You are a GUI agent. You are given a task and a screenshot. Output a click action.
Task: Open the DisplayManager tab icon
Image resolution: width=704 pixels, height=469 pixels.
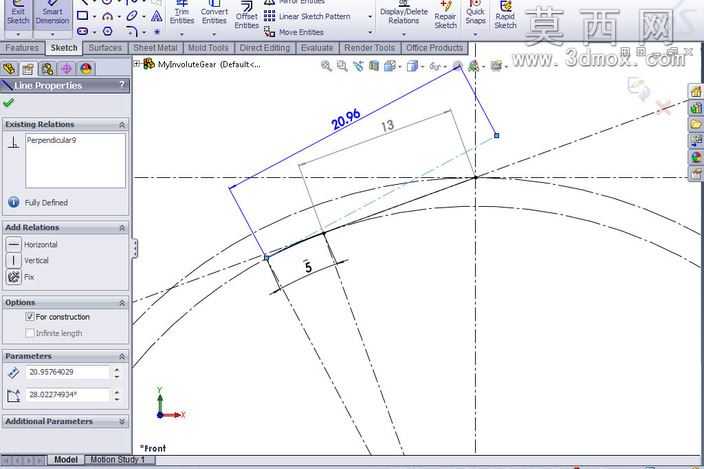tap(86, 69)
